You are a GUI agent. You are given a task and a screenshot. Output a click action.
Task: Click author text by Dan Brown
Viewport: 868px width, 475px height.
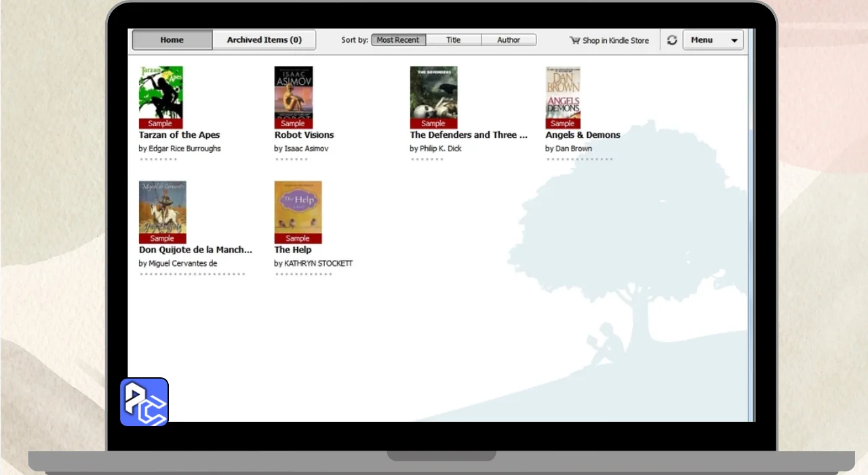pos(569,149)
